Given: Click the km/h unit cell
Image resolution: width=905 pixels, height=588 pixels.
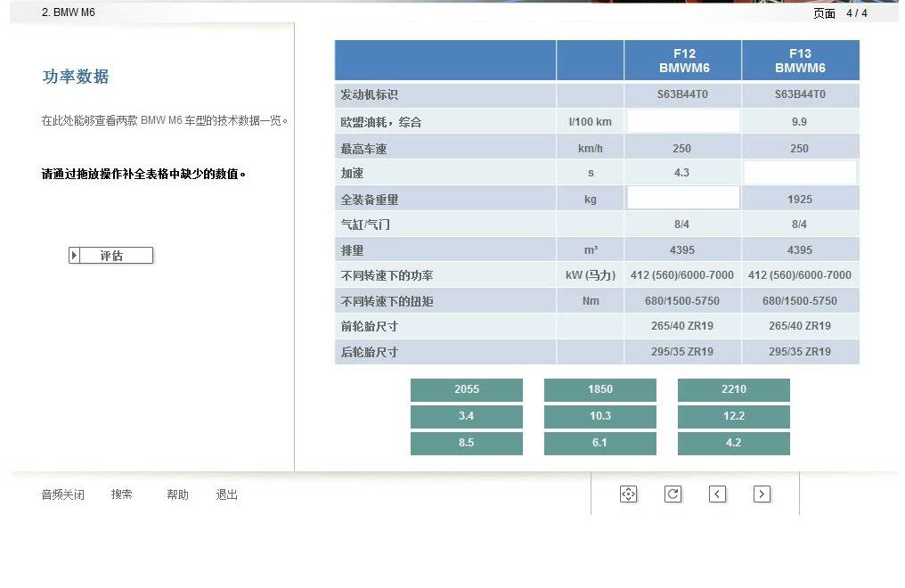Looking at the screenshot, I should (x=590, y=149).
